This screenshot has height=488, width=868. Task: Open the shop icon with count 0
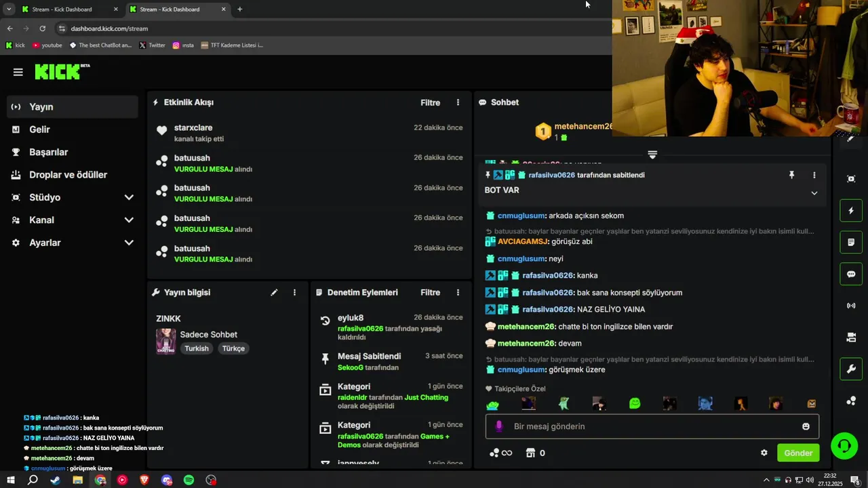(535, 453)
